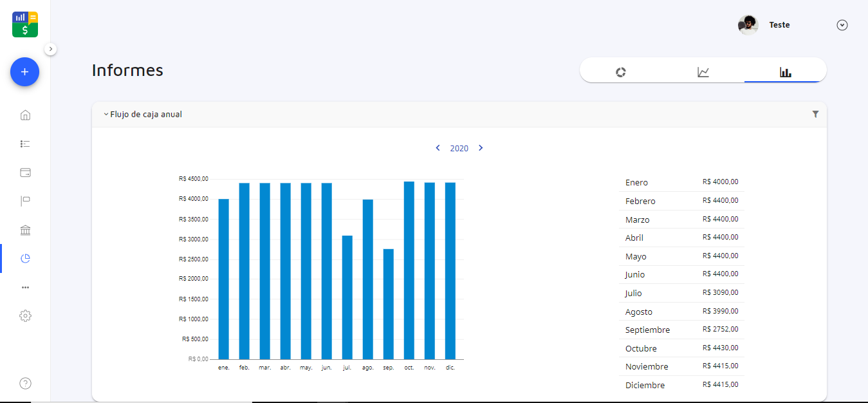Switch to the donut chart tab
868x403 pixels.
coord(620,72)
